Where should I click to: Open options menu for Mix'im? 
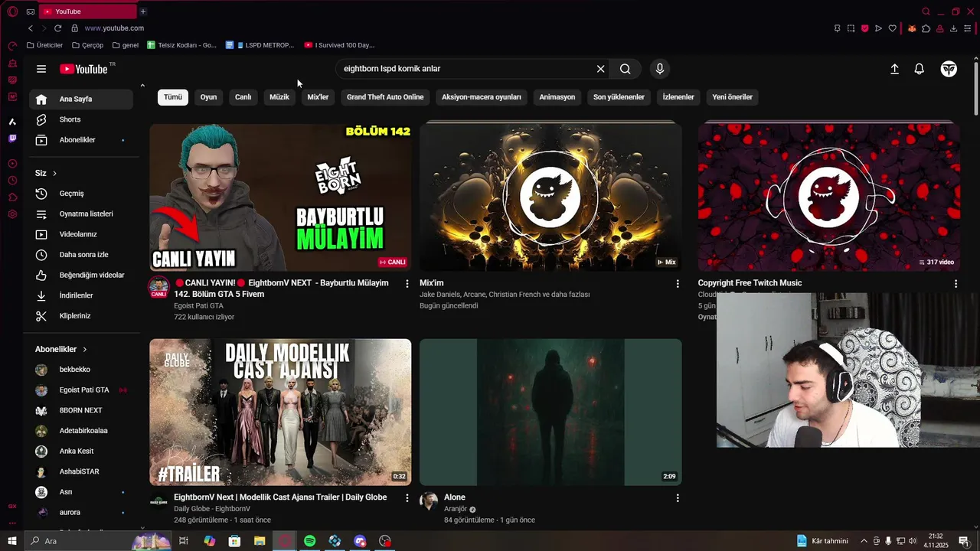(x=678, y=284)
